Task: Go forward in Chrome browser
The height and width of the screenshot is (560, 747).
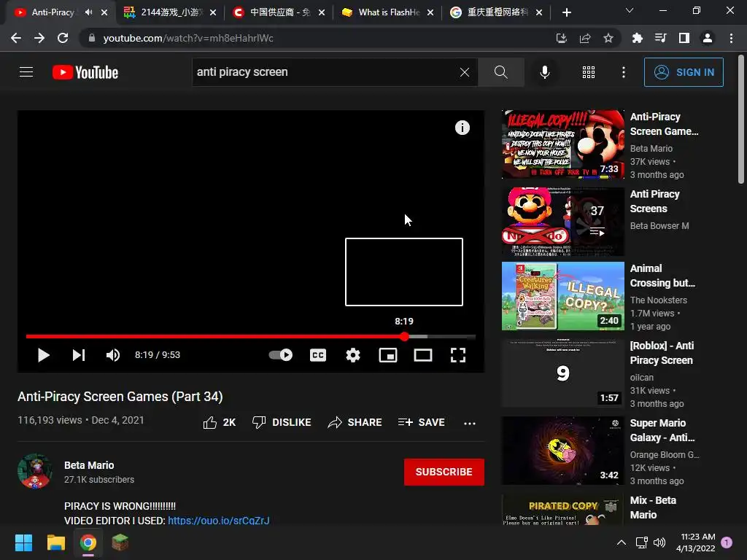Action: (x=39, y=38)
